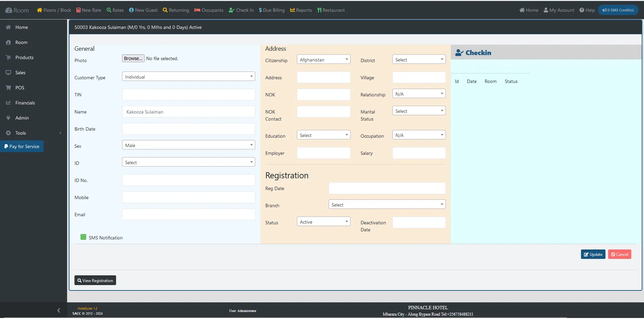Collapse sidebar using bottom-left chevron
The image size is (644, 320).
pos(59,311)
